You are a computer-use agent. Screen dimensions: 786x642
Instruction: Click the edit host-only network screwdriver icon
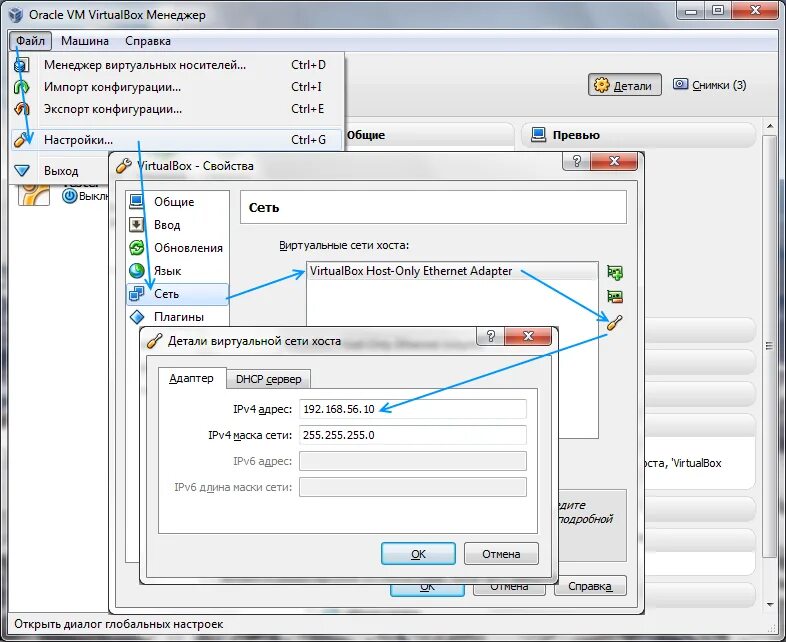(615, 323)
